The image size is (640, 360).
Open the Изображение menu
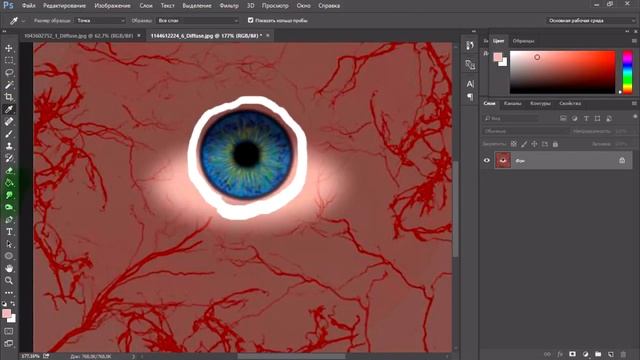point(113,6)
